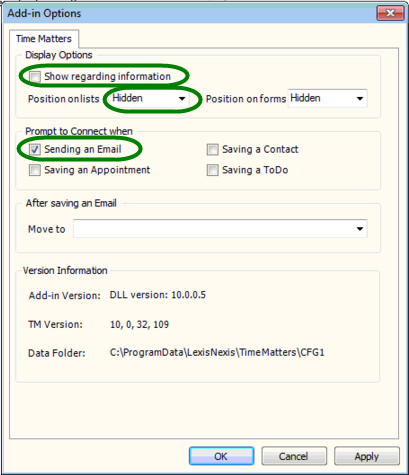Screen dimensions: 409x475
Task: Click the DLL version 10.0.0.5 text
Action: [158, 295]
